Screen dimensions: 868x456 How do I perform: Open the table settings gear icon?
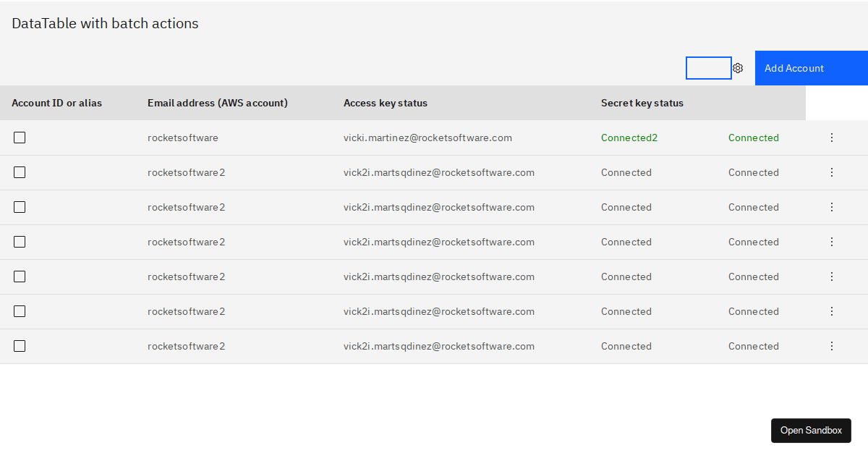(738, 68)
